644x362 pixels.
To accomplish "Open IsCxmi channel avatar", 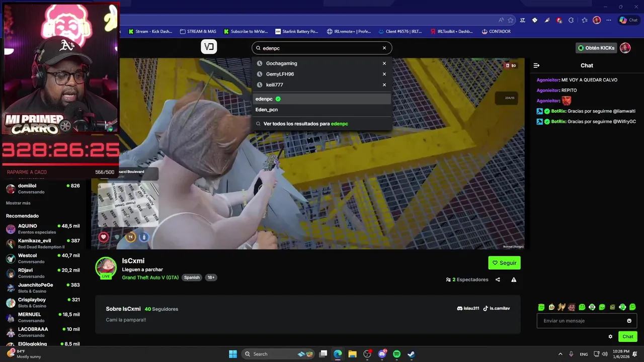I will (106, 267).
